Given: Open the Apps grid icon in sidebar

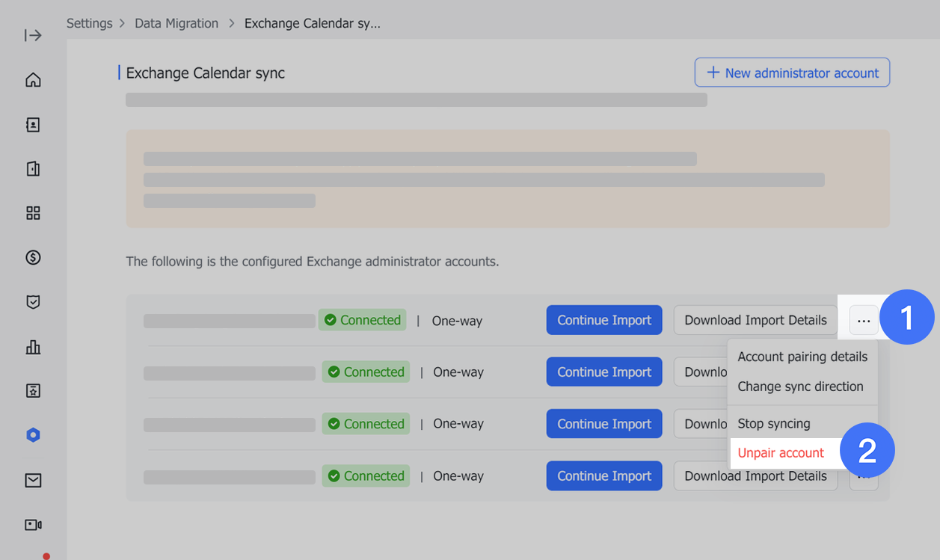Looking at the screenshot, I should 33,212.
